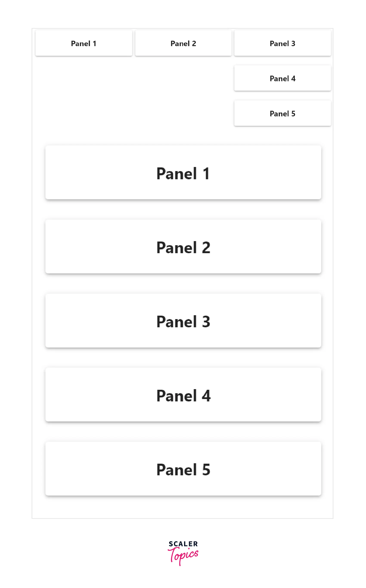
Task: Click the digit 5 in the large Panel 5 heading
Action: (206, 470)
